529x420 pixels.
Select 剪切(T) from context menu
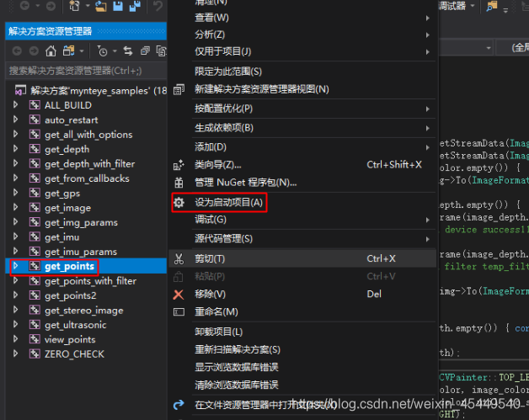tap(302, 258)
